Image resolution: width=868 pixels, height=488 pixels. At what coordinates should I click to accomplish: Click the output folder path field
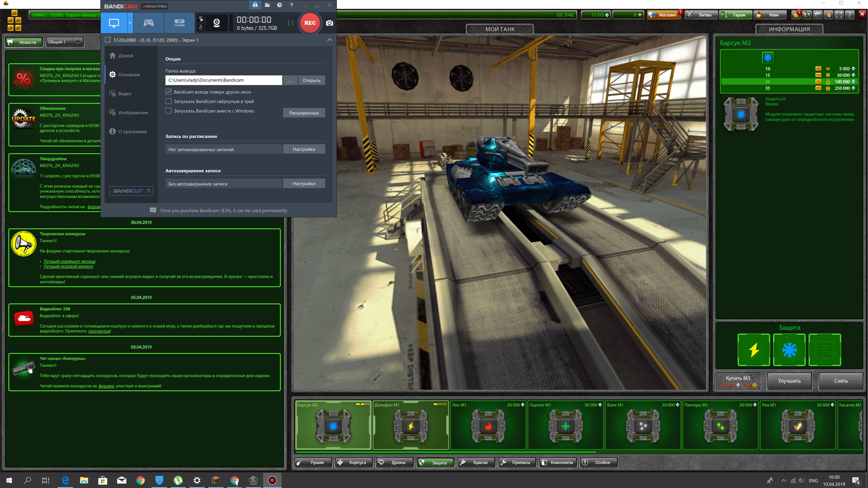point(224,80)
